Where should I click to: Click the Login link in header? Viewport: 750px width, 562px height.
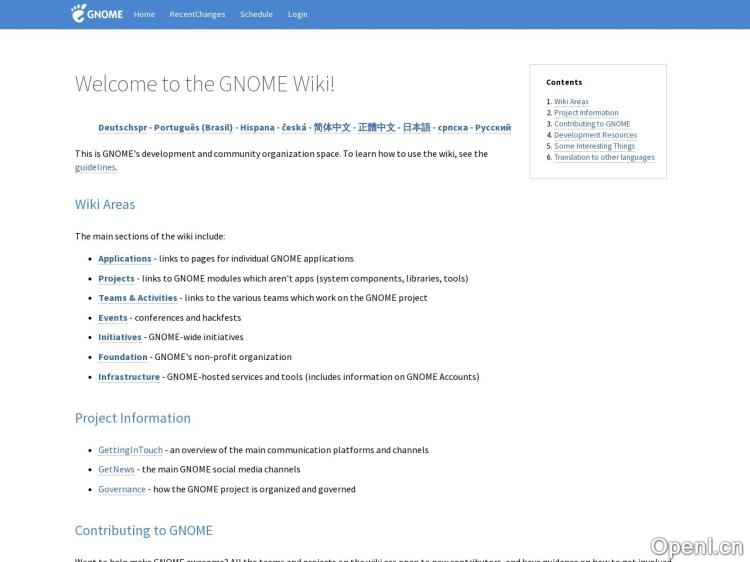click(297, 14)
